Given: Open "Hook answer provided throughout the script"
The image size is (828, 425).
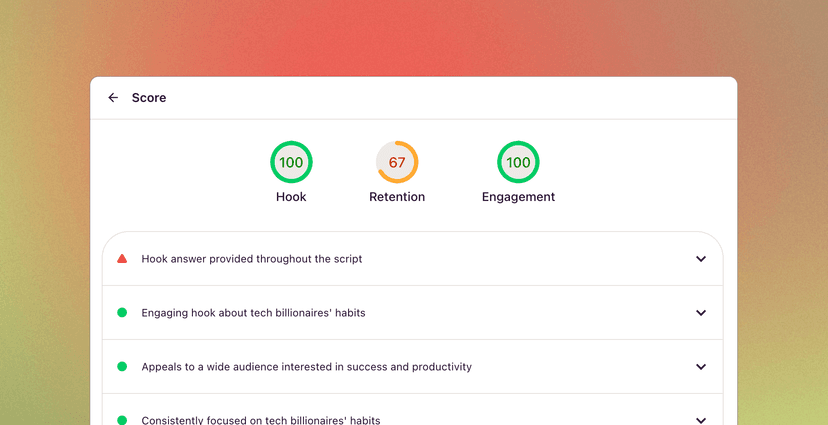Looking at the screenshot, I should coord(252,259).
